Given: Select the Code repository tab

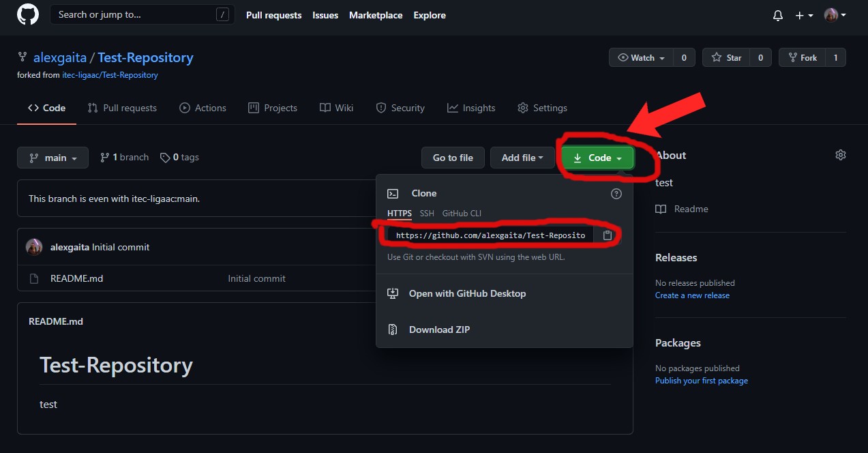Looking at the screenshot, I should tap(47, 108).
